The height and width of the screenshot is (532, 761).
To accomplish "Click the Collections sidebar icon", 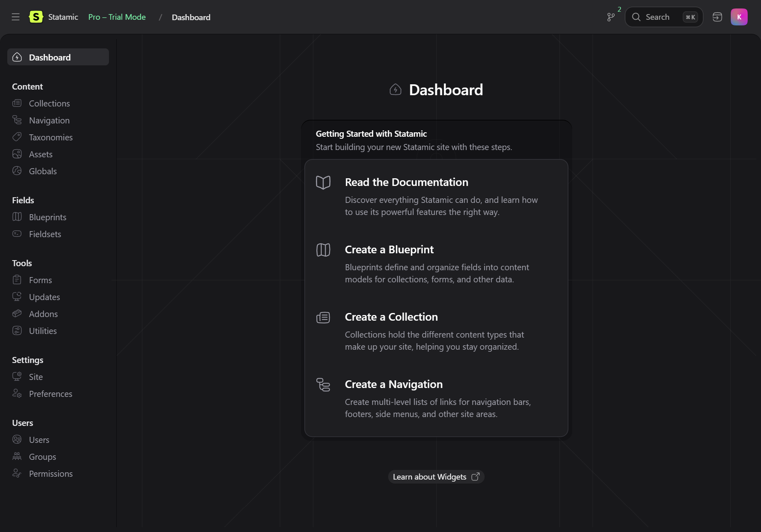I will pyautogui.click(x=17, y=103).
